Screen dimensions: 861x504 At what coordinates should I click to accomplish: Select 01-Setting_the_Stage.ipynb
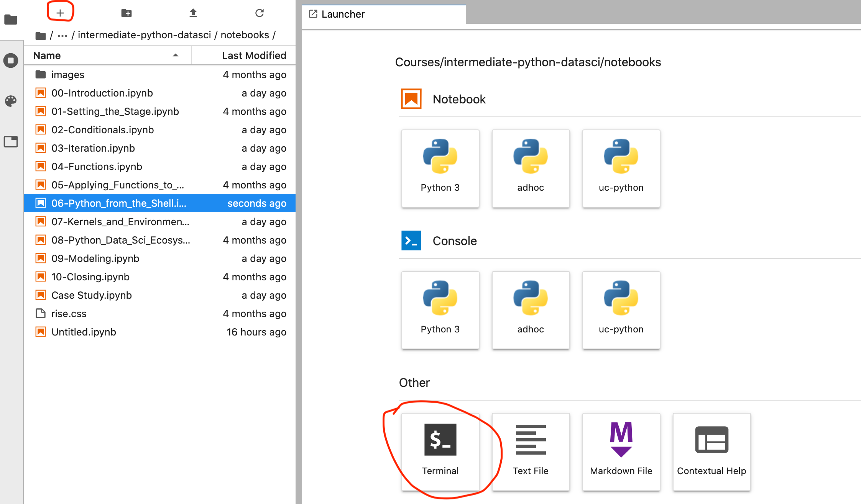(159, 111)
